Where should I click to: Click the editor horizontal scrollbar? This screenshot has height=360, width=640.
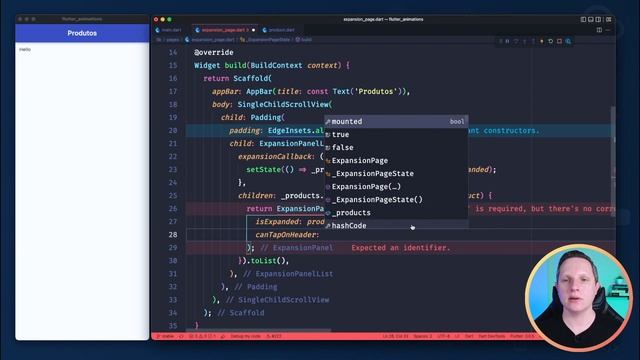259,330
